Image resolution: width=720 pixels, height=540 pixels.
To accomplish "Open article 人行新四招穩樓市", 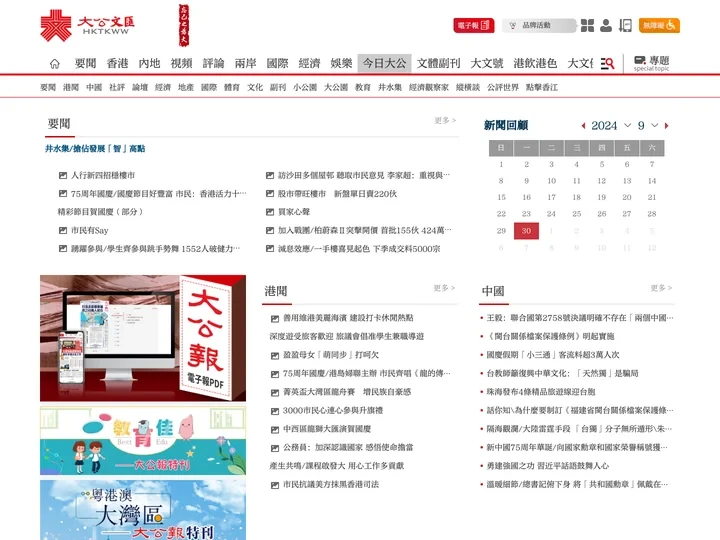I will click(103, 175).
